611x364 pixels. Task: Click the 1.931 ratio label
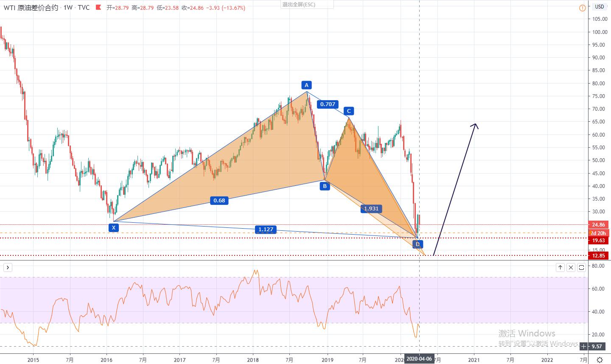pyautogui.click(x=371, y=208)
